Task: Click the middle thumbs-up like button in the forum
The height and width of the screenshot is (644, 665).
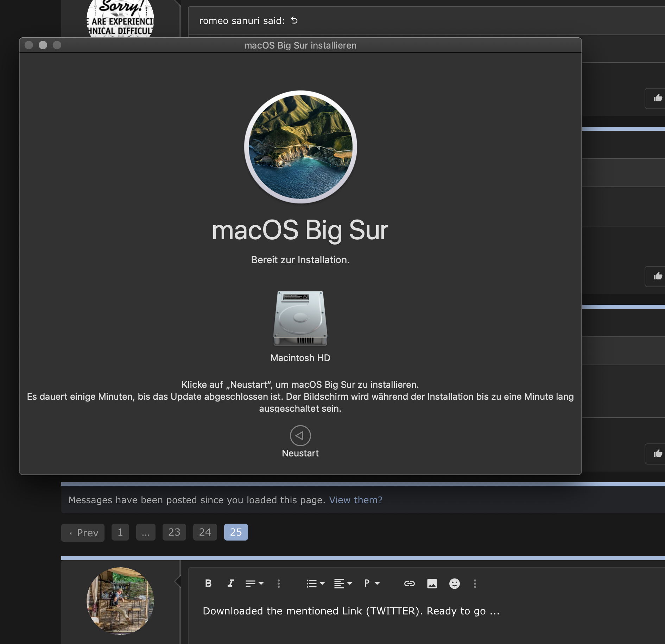Action: click(x=657, y=276)
